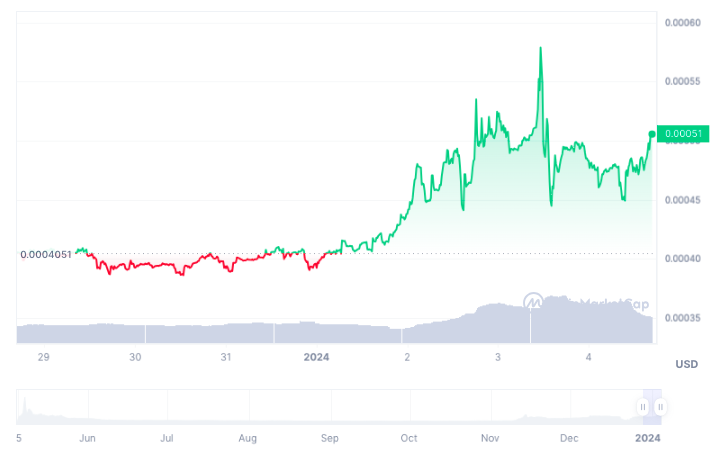This screenshot has width=717, height=456.
Task: Click the 2024 date label on main axis
Action: click(x=316, y=357)
